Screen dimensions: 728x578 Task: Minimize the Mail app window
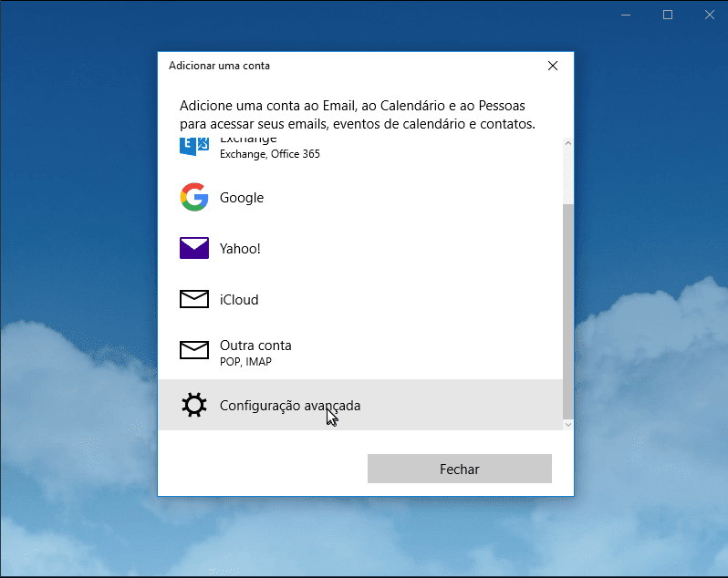626,15
